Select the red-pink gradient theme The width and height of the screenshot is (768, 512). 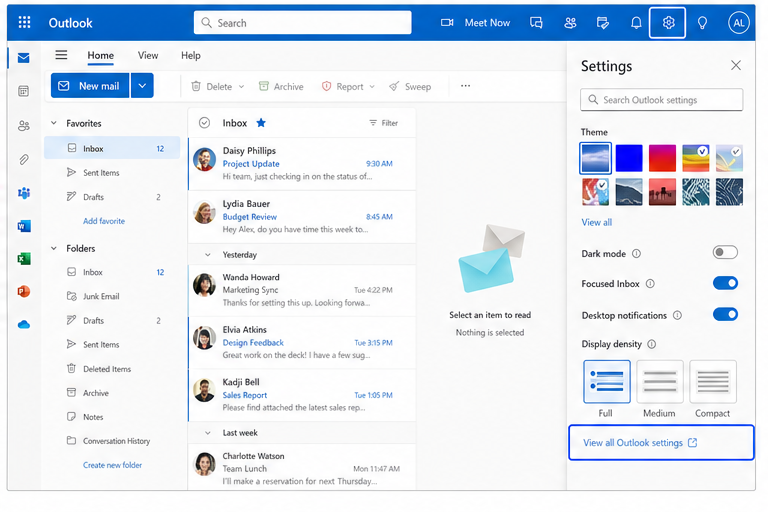(662, 158)
